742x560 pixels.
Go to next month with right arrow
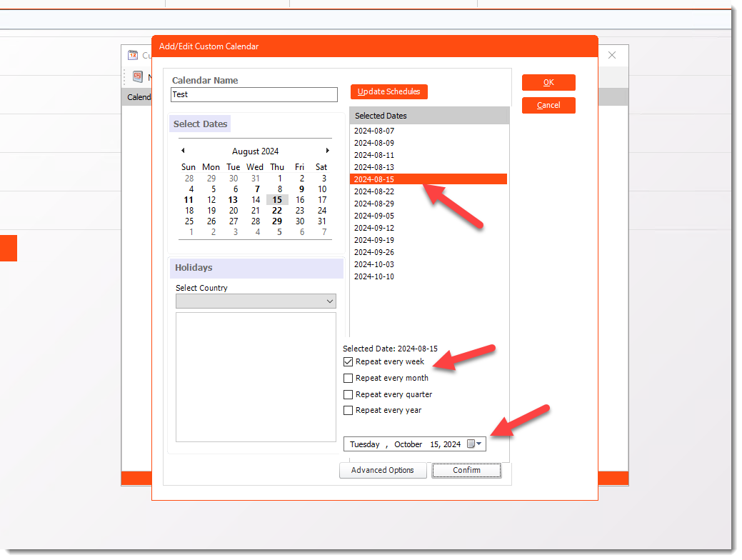coord(327,151)
